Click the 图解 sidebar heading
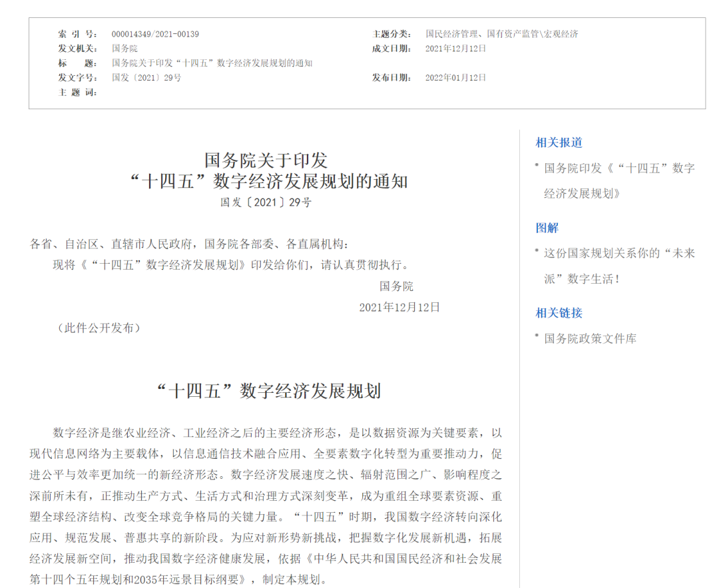719x588 pixels. [547, 228]
